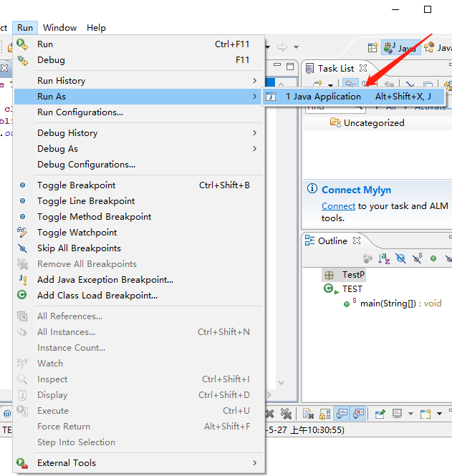Image resolution: width=452 pixels, height=476 pixels.
Task: Choose 1 Java Application from Run As submenu
Action: click(322, 97)
